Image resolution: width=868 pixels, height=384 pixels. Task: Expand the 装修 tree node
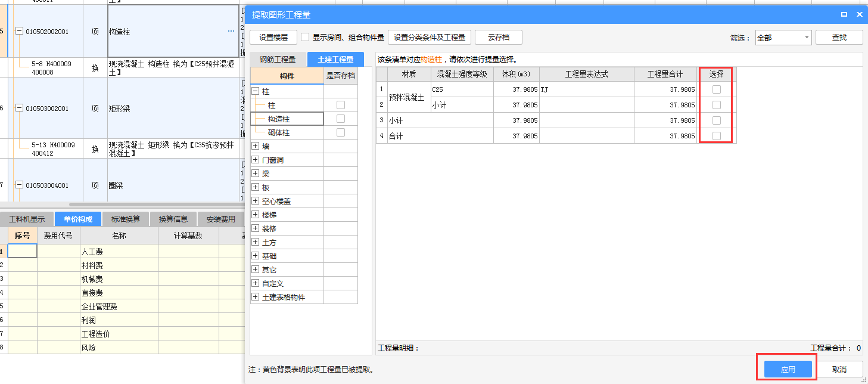tap(256, 228)
